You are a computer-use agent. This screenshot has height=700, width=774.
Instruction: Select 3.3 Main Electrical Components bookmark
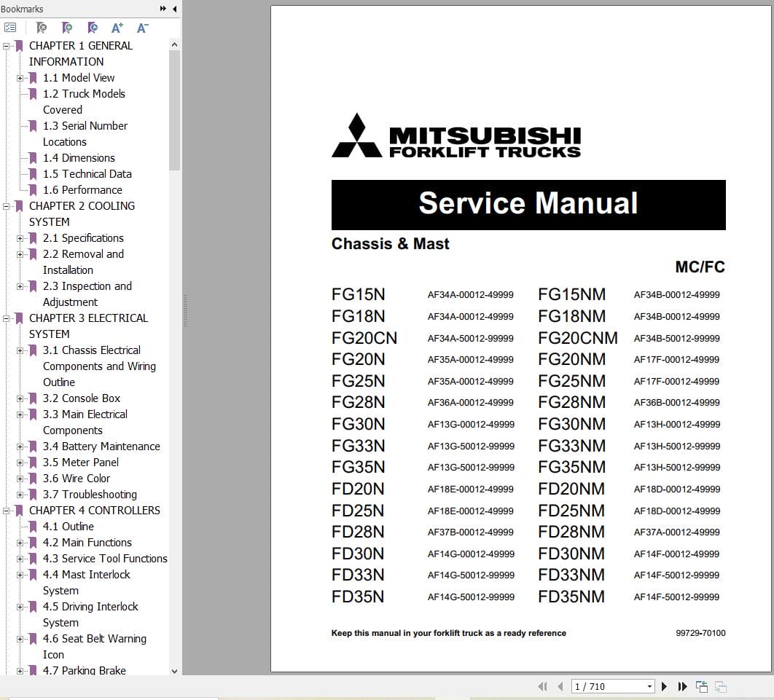(x=85, y=422)
